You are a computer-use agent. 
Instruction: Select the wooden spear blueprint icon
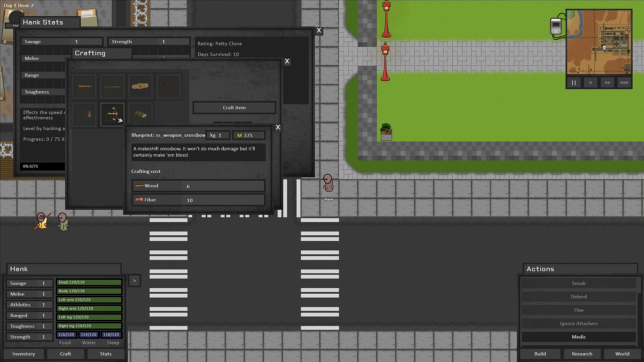(112, 86)
